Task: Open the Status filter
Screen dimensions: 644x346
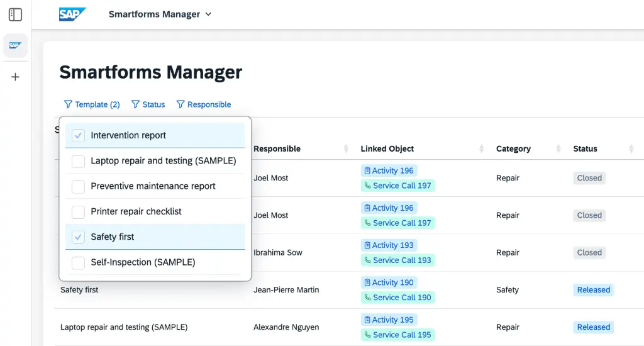Action: point(148,104)
